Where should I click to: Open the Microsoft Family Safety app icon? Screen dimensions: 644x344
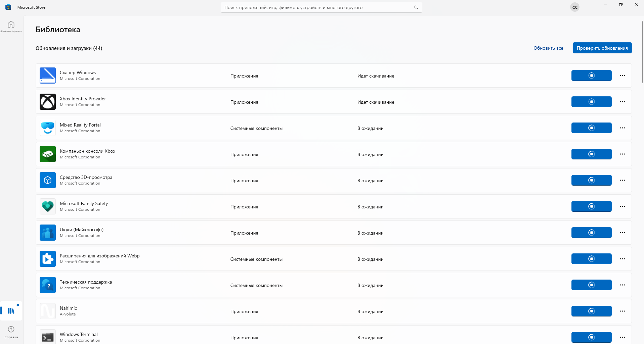[x=48, y=206]
